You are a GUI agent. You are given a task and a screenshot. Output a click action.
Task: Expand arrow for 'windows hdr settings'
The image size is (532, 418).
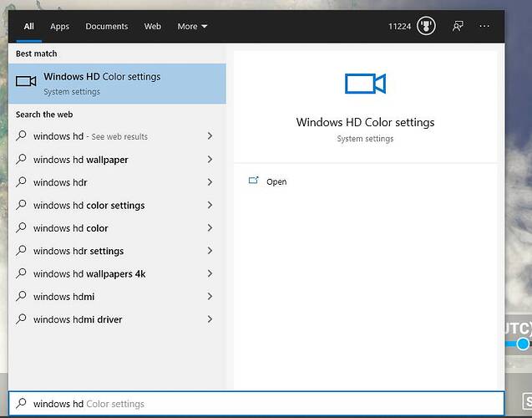tap(210, 251)
